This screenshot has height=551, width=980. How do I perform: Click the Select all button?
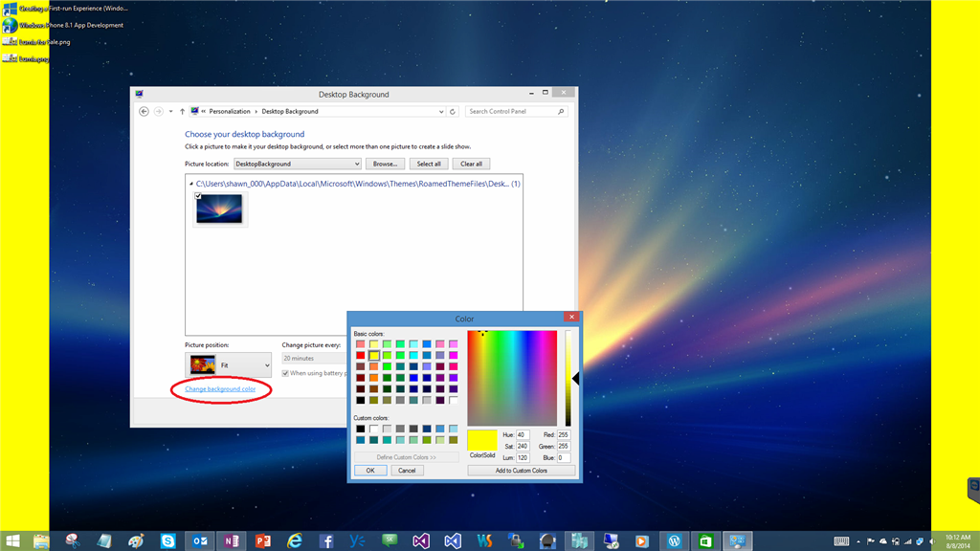pyautogui.click(x=429, y=164)
